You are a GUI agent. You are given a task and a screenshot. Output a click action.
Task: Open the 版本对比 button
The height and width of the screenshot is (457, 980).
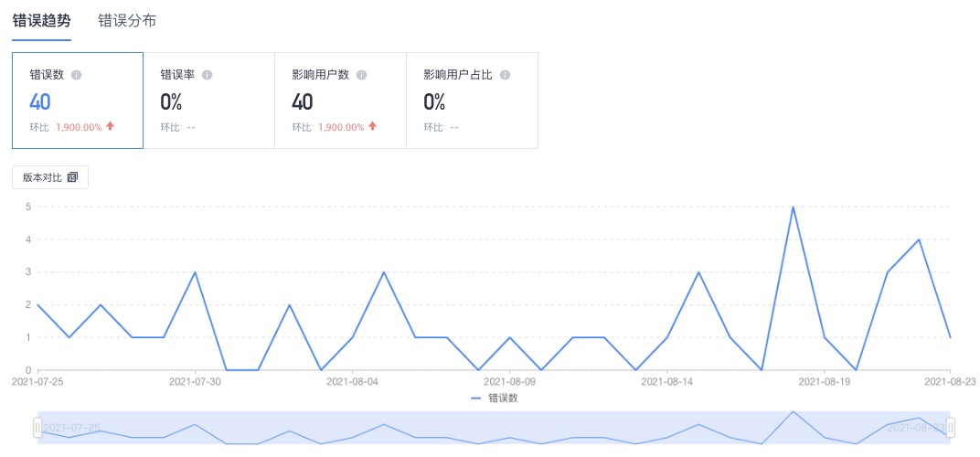[50, 177]
